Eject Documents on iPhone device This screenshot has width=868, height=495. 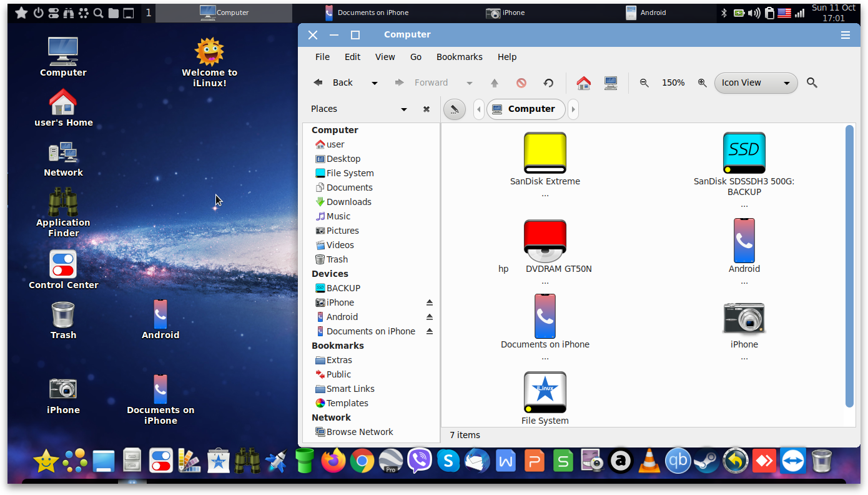pyautogui.click(x=430, y=331)
